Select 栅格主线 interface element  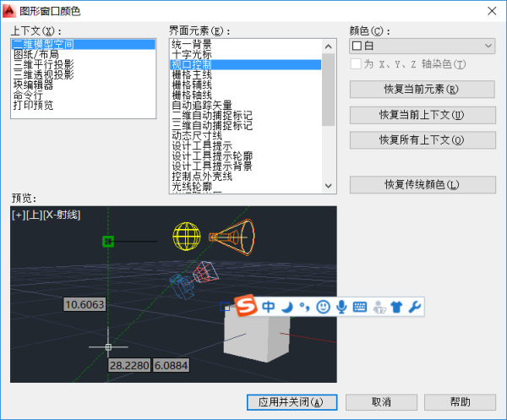coord(246,74)
